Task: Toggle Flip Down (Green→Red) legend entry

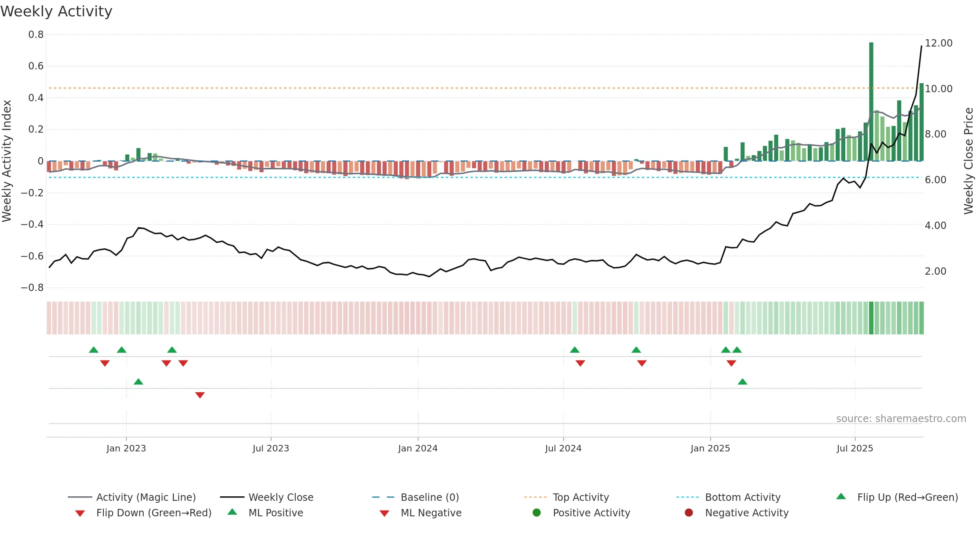Action: pyautogui.click(x=143, y=513)
